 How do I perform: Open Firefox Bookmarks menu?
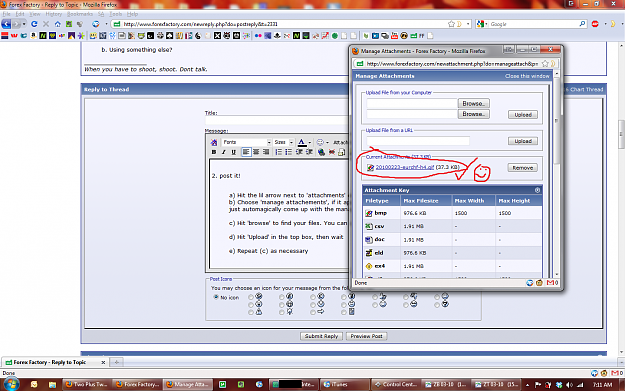[x=80, y=14]
